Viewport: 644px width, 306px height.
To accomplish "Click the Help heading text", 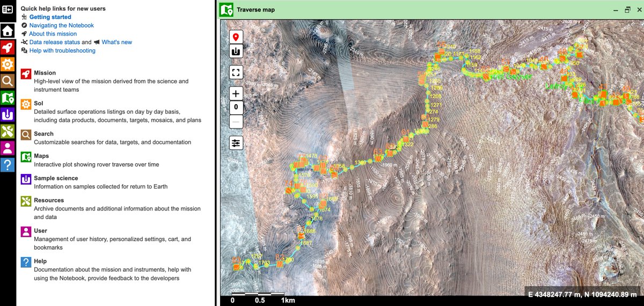I will pos(41,261).
